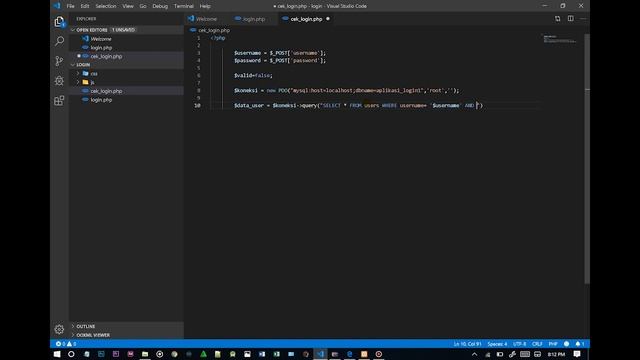
Task: Click the open changes icon in editor toolbar
Action: 558,19
